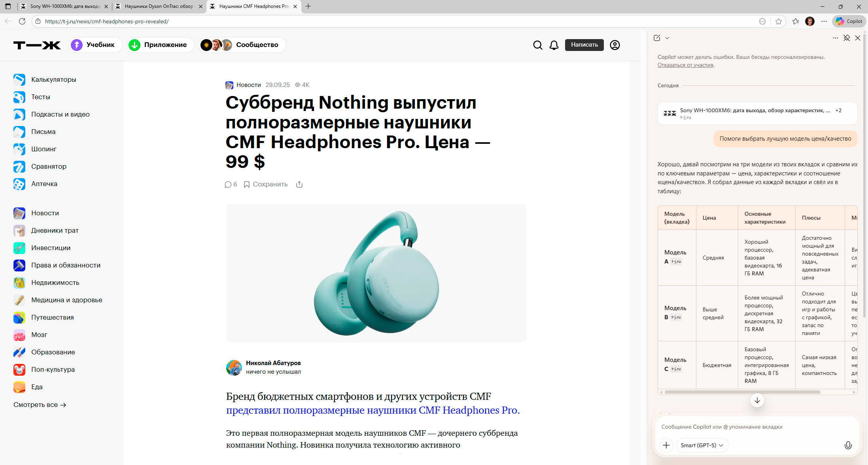
Task: Open the Отказаться от участия link
Action: click(x=685, y=65)
